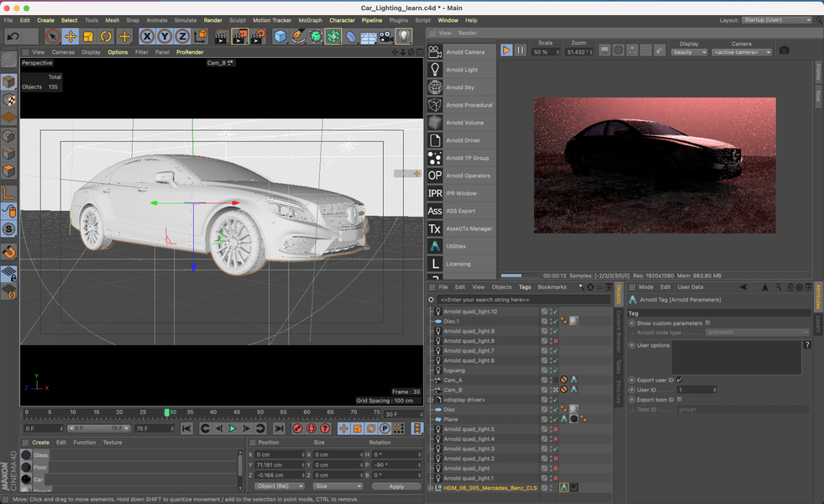Open the Object (Rel) dropdown
The width and height of the screenshot is (824, 504).
279,486
